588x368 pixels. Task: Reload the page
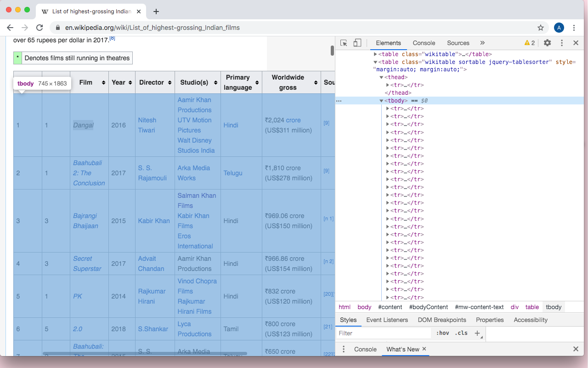tap(40, 28)
